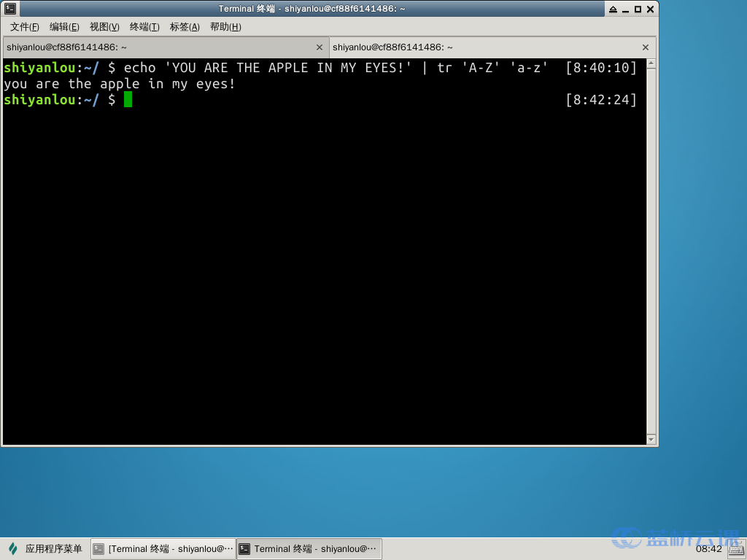Click the terminal icon on the second taskbar entry
The height and width of the screenshot is (560, 747).
click(244, 548)
